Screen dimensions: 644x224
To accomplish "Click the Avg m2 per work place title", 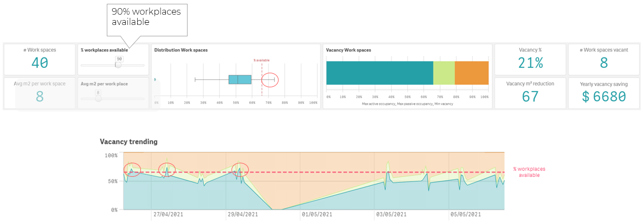I will (104, 84).
